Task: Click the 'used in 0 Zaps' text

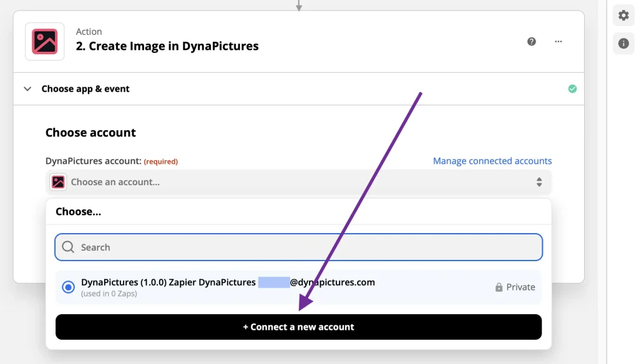Action: click(x=109, y=294)
